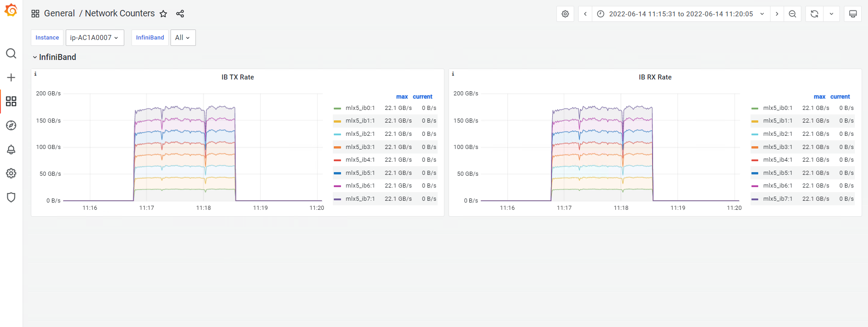The height and width of the screenshot is (327, 868).
Task: Open IB TX Rate panel title menu
Action: (238, 77)
